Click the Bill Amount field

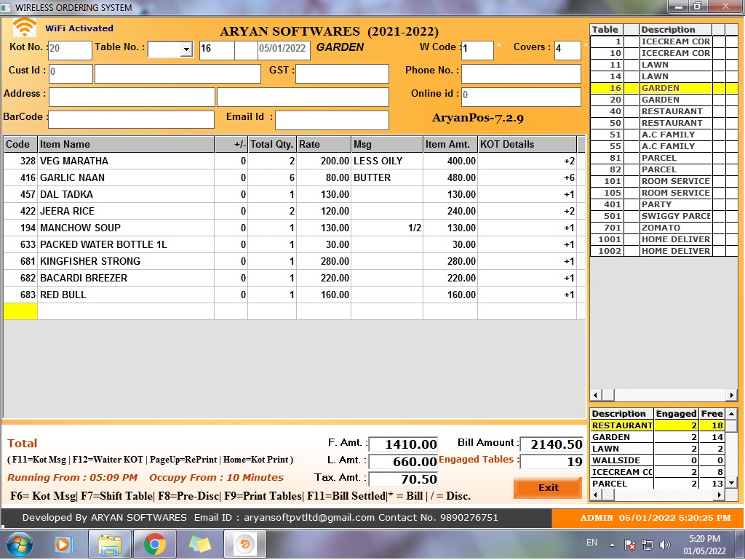click(x=551, y=444)
